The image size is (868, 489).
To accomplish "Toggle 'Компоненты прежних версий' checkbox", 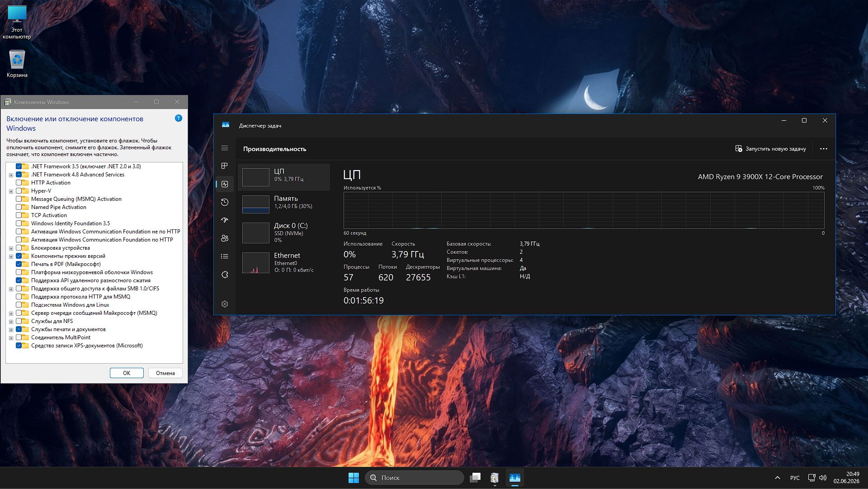I will [19, 256].
